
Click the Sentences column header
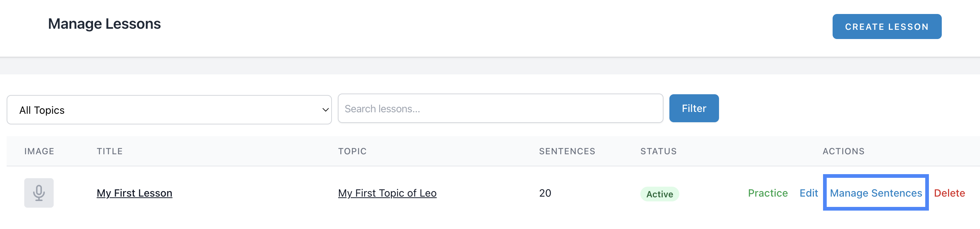[567, 151]
